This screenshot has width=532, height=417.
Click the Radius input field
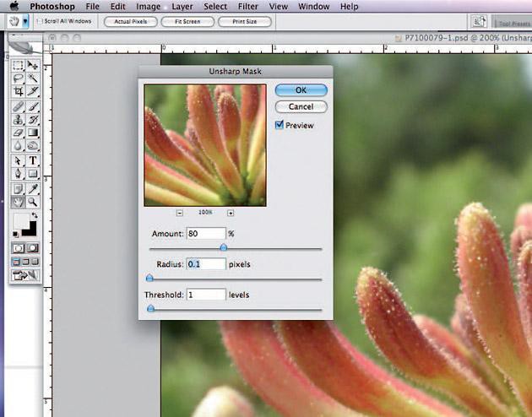206,264
